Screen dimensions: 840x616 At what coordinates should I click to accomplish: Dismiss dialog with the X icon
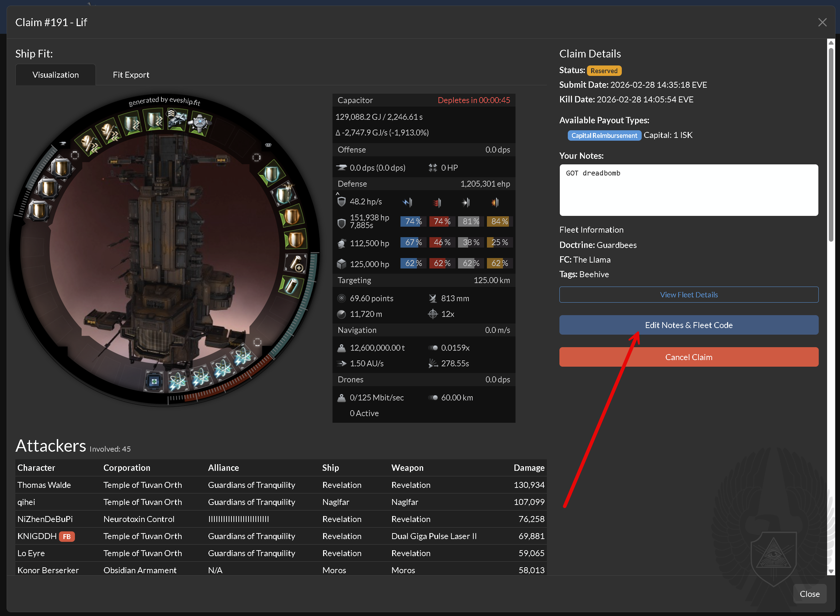822,22
